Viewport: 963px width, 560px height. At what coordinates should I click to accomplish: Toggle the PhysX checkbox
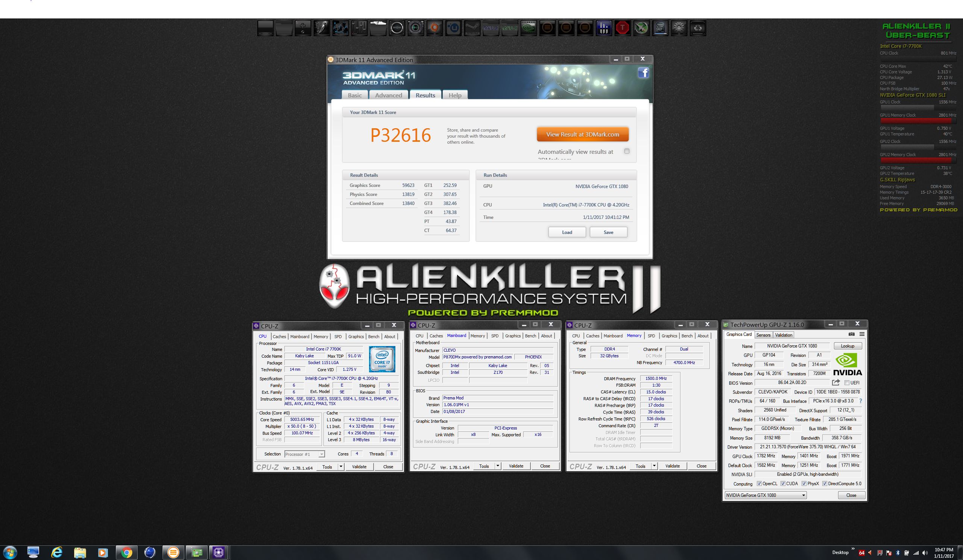coord(804,484)
